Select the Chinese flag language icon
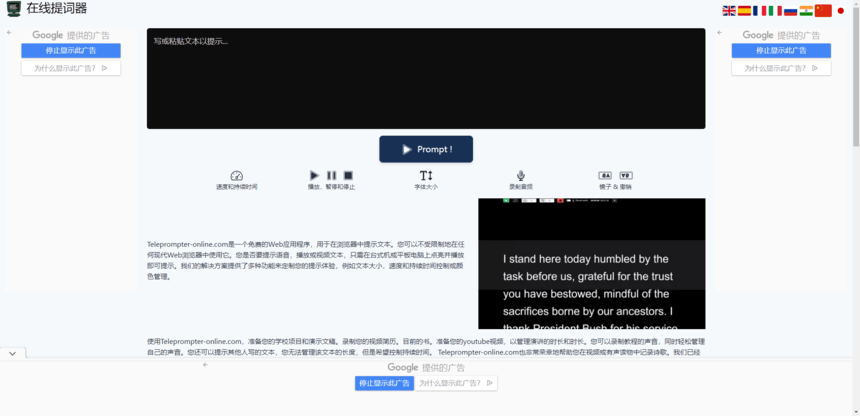 pyautogui.click(x=823, y=10)
